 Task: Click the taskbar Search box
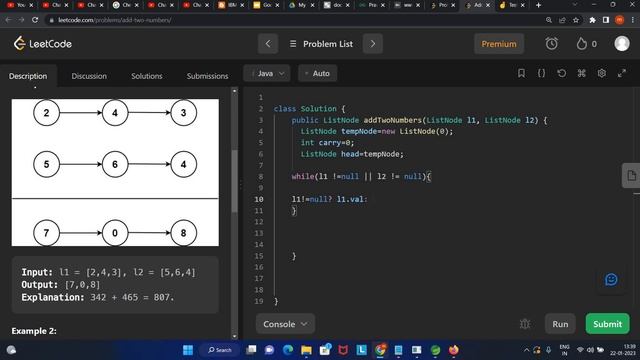[220, 350]
